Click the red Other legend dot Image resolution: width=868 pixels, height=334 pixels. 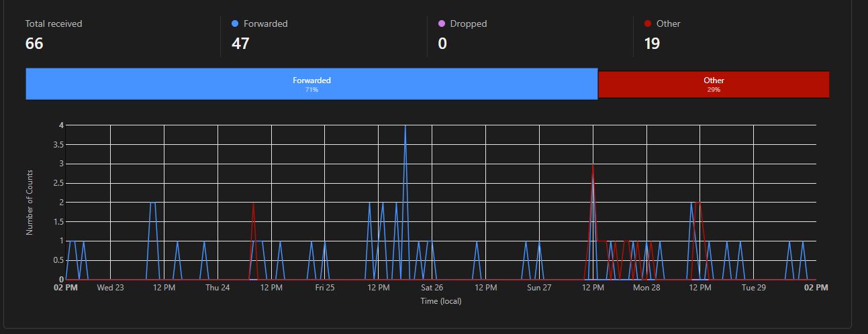tap(648, 23)
